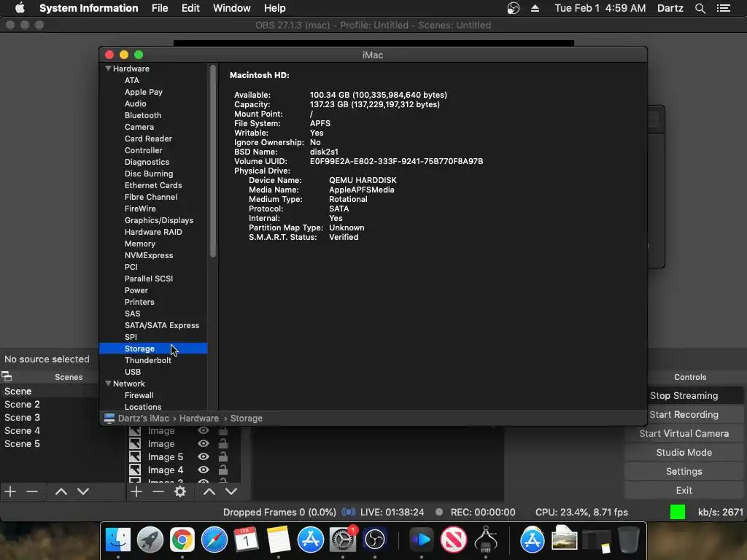Toggle the lock for Image 5 source
The height and width of the screenshot is (560, 747).
coord(222,456)
